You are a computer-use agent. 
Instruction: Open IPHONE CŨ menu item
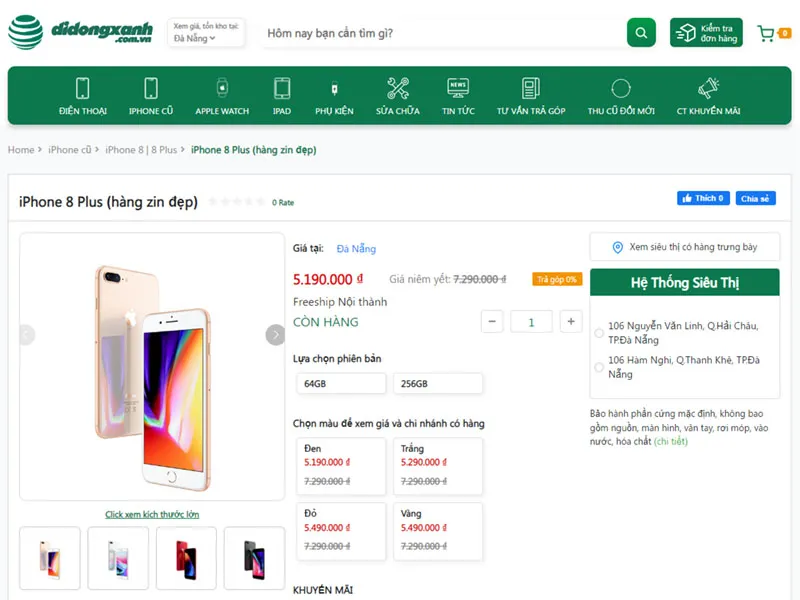151,111
